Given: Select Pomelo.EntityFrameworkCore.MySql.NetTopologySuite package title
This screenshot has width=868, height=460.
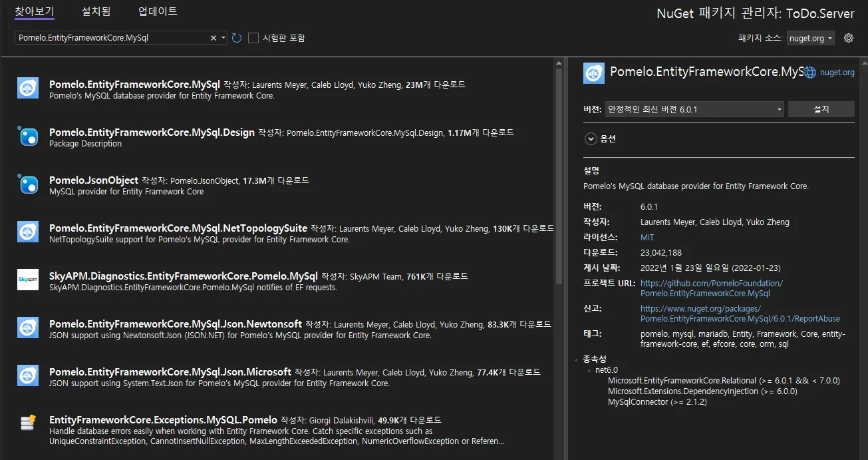Looking at the screenshot, I should (x=178, y=228).
